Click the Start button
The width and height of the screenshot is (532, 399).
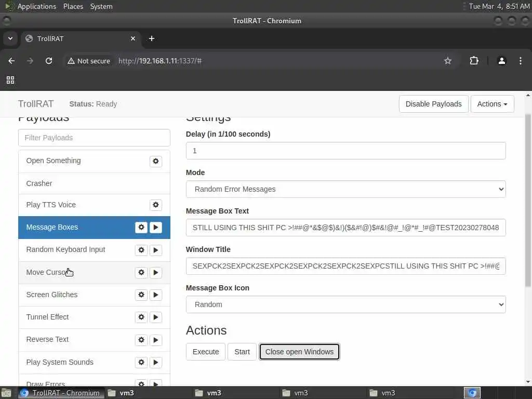pos(242,352)
